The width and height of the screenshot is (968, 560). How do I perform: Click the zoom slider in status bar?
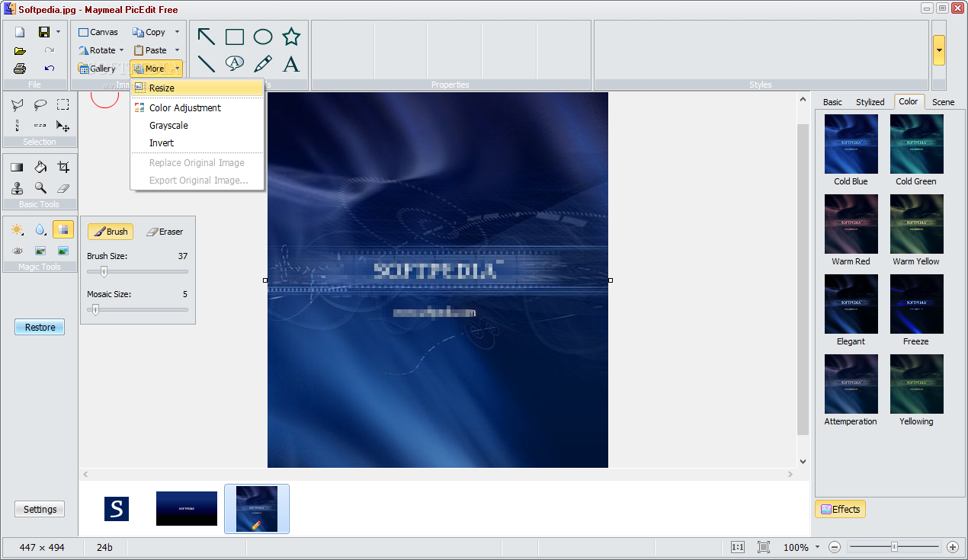point(894,547)
